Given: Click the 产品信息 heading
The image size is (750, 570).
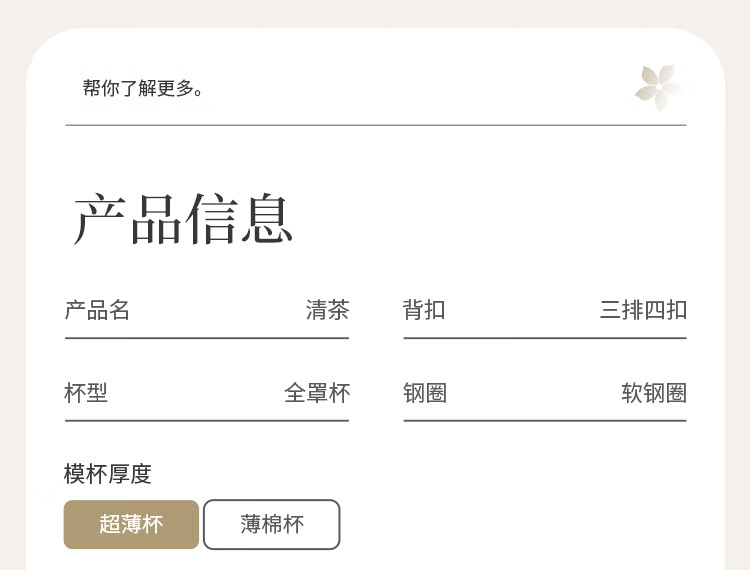Looking at the screenshot, I should click(183, 219).
